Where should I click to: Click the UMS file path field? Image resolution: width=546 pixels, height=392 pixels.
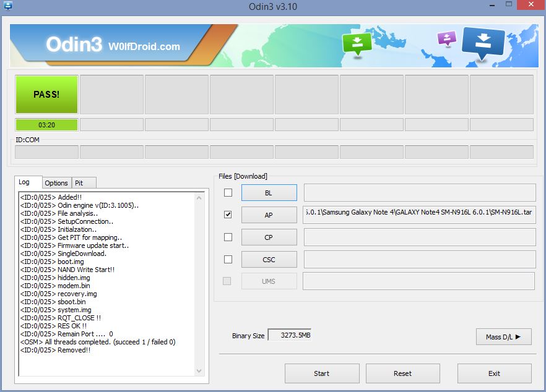click(418, 281)
